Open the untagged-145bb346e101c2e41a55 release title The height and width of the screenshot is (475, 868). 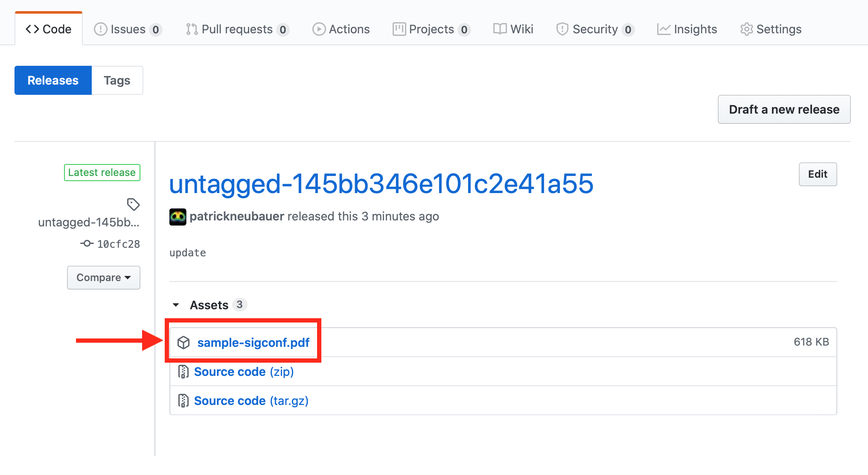(381, 184)
